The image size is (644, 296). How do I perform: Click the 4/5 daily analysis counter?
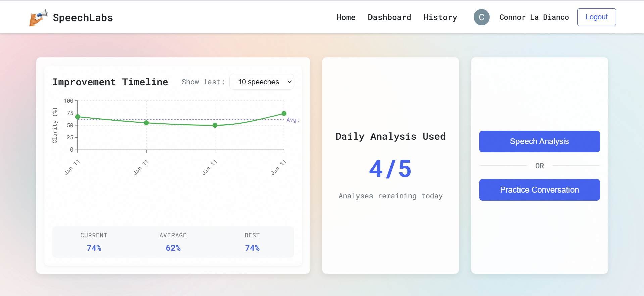tap(390, 169)
